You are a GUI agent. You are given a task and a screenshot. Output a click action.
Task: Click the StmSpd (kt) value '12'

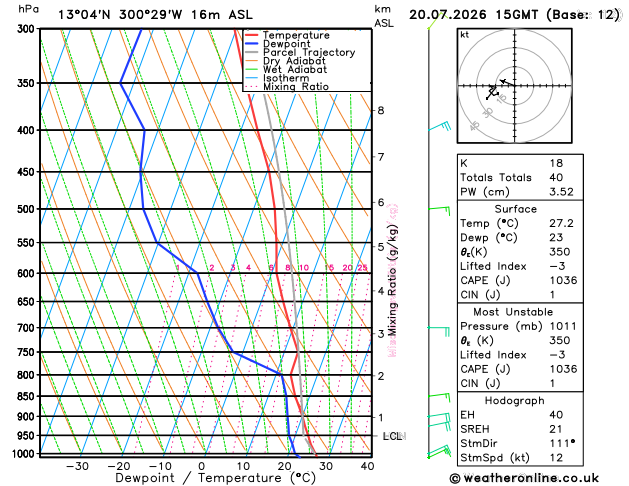pos(556,458)
